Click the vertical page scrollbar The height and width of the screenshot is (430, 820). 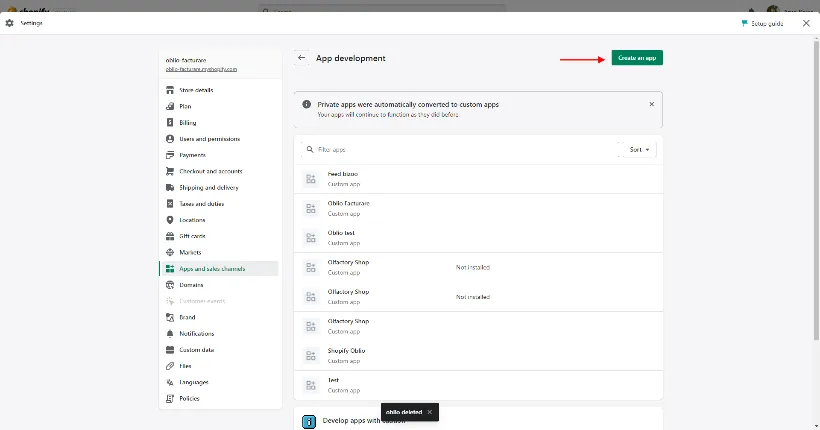coord(816,189)
